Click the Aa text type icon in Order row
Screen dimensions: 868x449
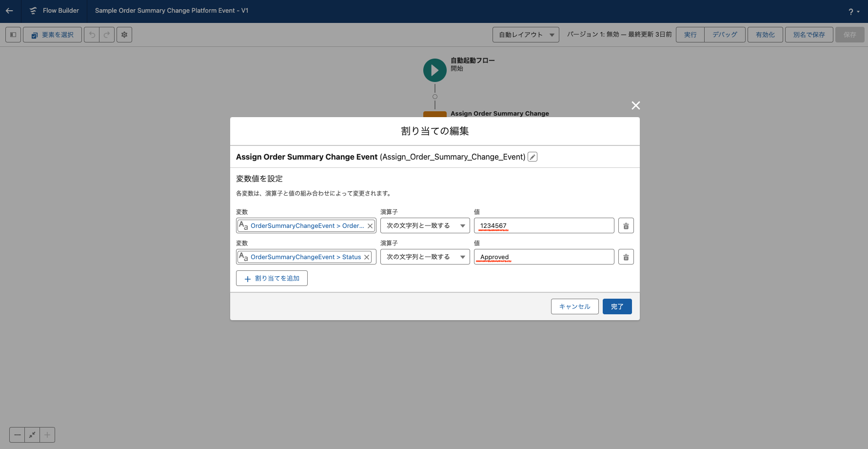coord(243,225)
